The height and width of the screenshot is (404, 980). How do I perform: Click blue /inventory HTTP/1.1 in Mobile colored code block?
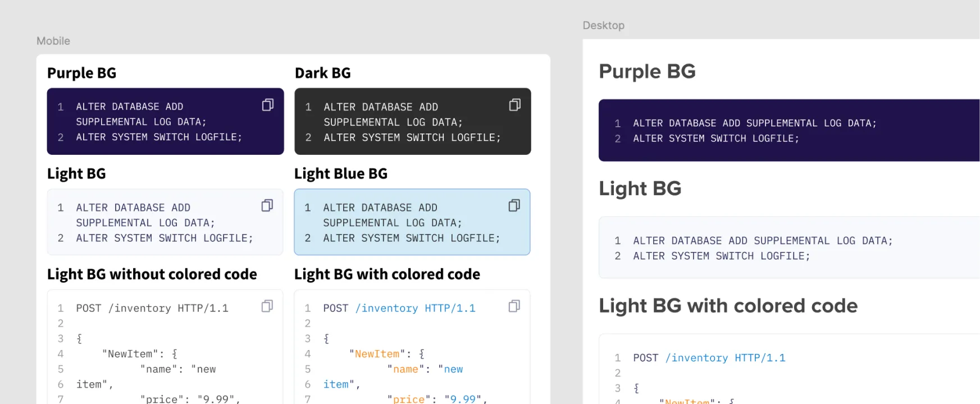pos(416,308)
